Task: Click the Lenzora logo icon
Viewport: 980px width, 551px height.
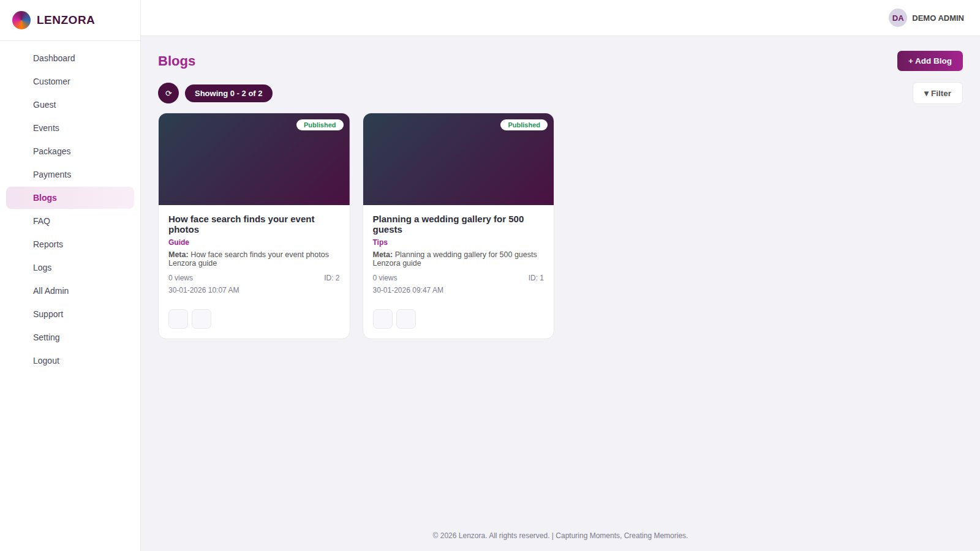Action: click(x=21, y=20)
